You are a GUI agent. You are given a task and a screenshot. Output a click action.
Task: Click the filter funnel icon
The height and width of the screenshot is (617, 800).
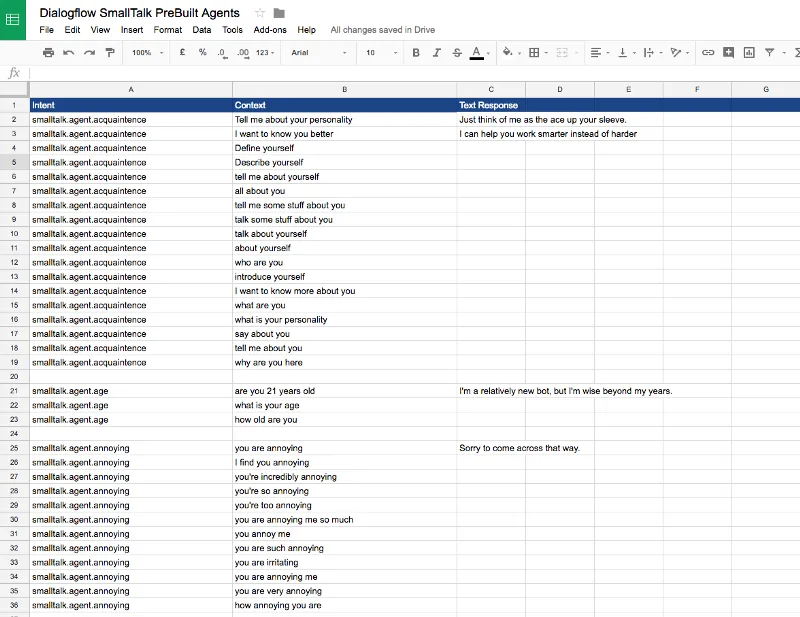point(769,52)
